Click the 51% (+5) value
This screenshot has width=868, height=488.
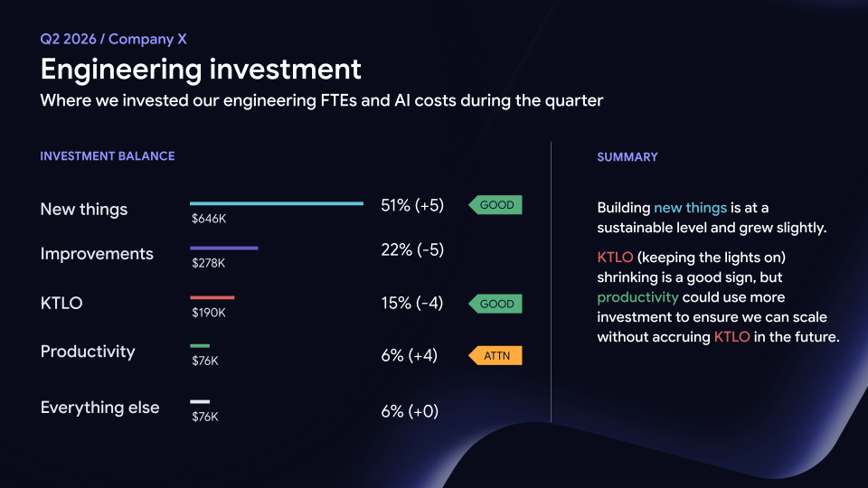[x=412, y=205]
